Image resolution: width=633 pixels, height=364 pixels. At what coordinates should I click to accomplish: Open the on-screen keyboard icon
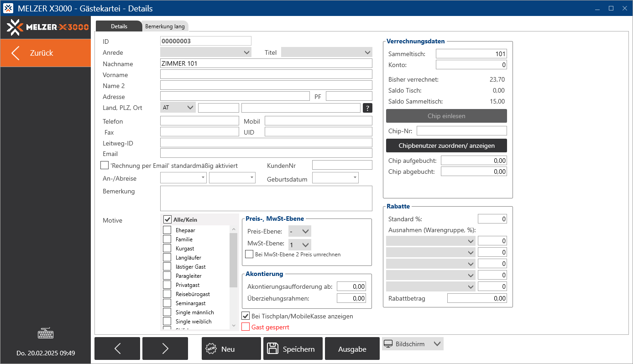(x=45, y=334)
